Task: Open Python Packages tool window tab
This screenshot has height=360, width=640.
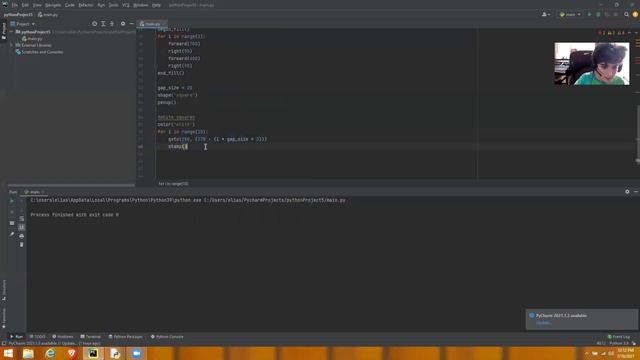Action: coord(125,337)
